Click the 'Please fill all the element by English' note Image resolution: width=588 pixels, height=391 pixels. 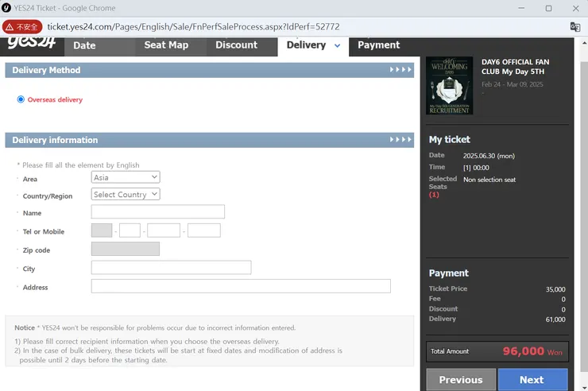click(80, 165)
